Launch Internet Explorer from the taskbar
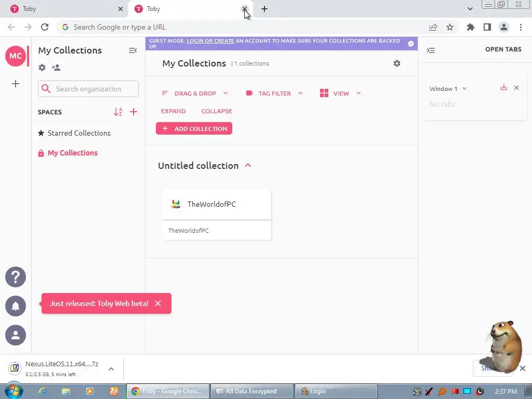This screenshot has height=399, width=532. point(42,391)
